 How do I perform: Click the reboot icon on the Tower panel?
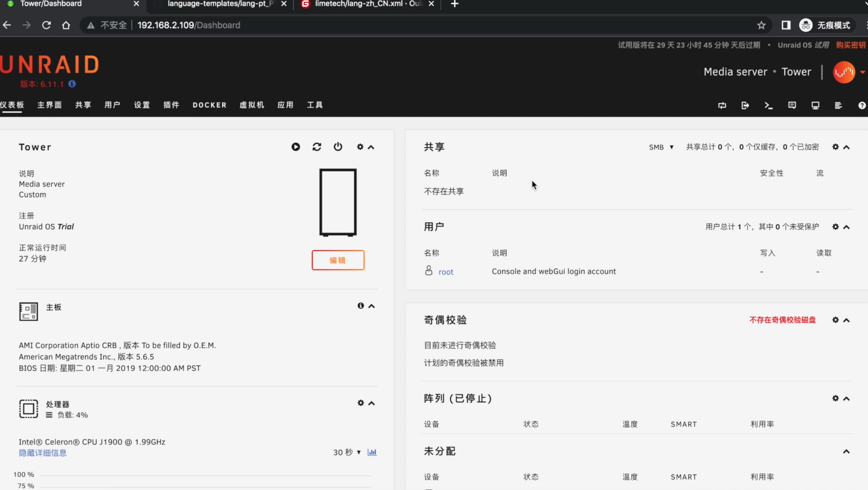point(317,146)
